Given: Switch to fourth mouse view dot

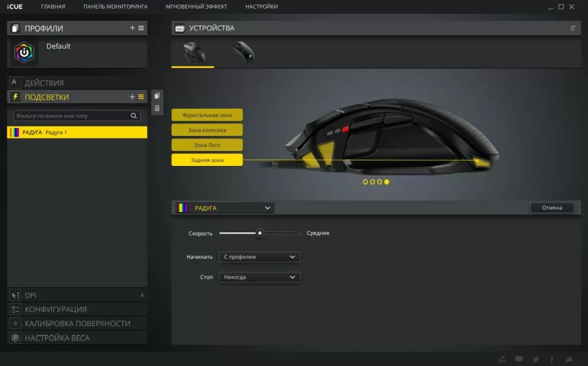Looking at the screenshot, I should 386,182.
